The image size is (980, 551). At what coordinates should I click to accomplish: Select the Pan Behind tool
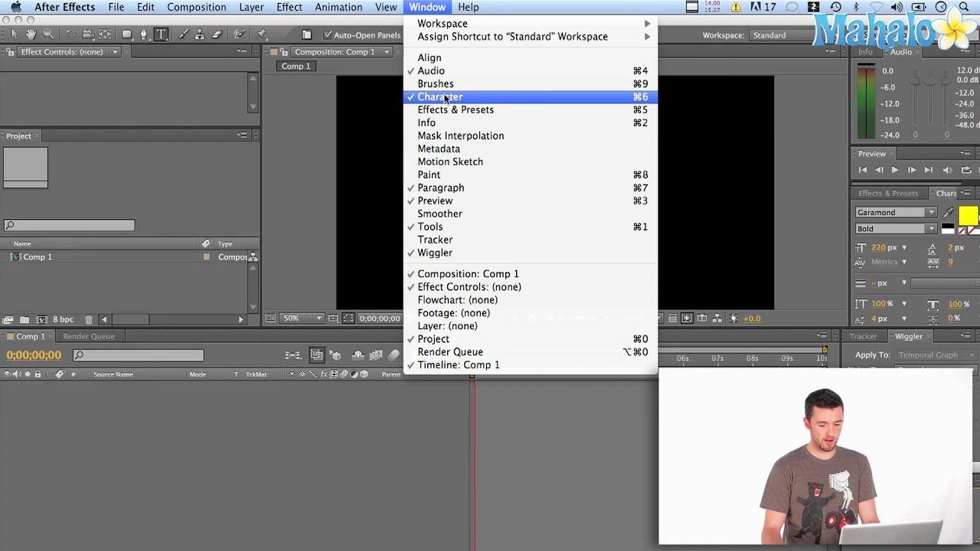click(x=106, y=34)
